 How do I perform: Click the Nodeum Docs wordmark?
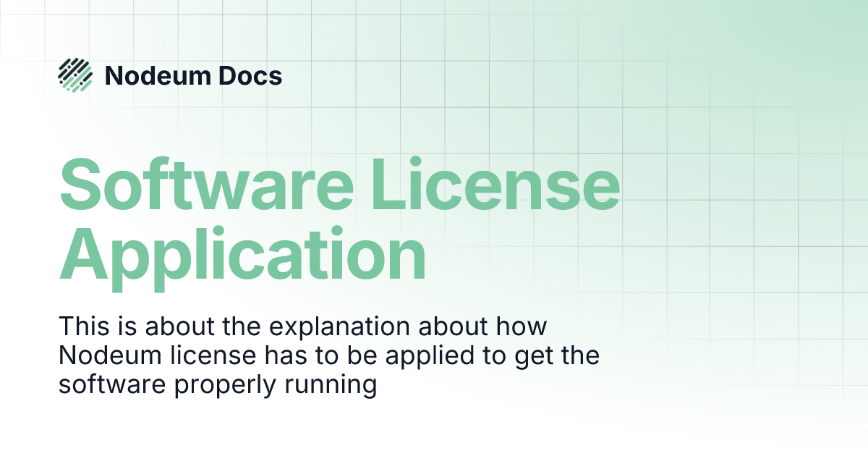point(194,76)
